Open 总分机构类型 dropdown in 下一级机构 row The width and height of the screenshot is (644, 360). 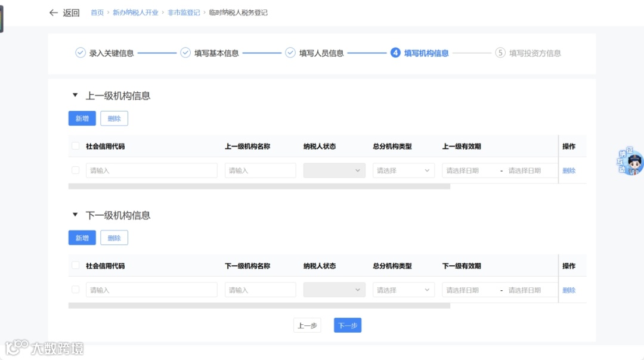(x=404, y=290)
